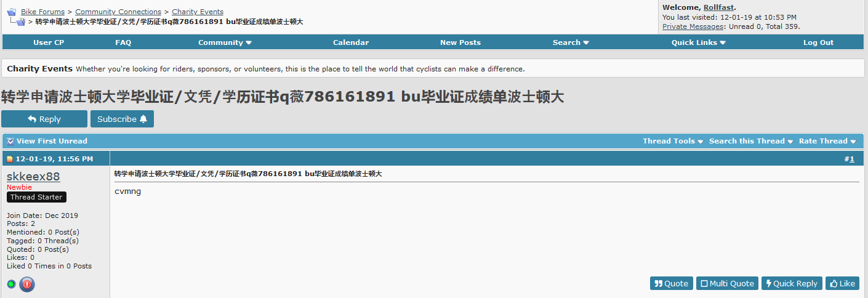Expand the Quick Links dropdown
Image resolution: width=868 pixels, height=298 pixels.
(x=699, y=42)
